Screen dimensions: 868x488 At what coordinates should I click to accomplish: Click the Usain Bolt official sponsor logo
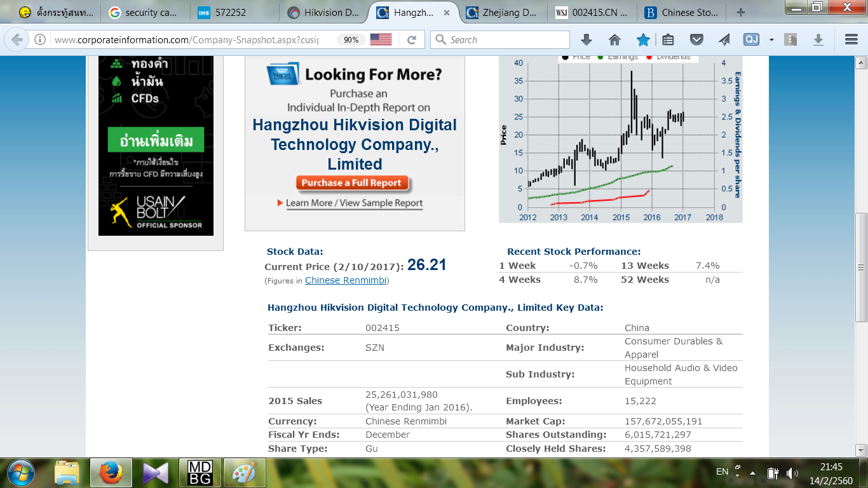[x=156, y=212]
